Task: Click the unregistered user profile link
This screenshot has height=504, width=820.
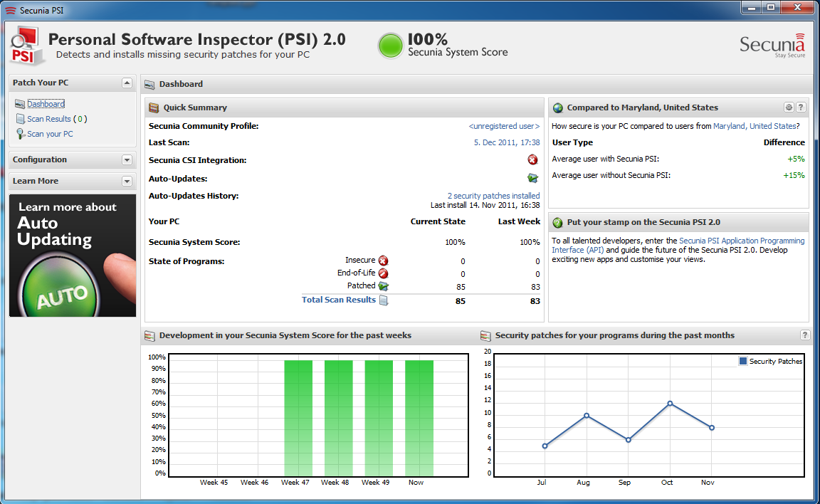Action: pos(504,126)
